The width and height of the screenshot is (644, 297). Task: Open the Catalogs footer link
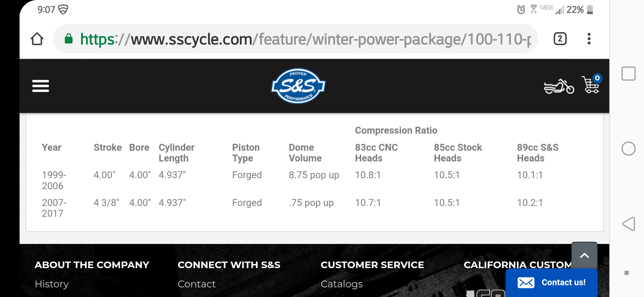(342, 284)
